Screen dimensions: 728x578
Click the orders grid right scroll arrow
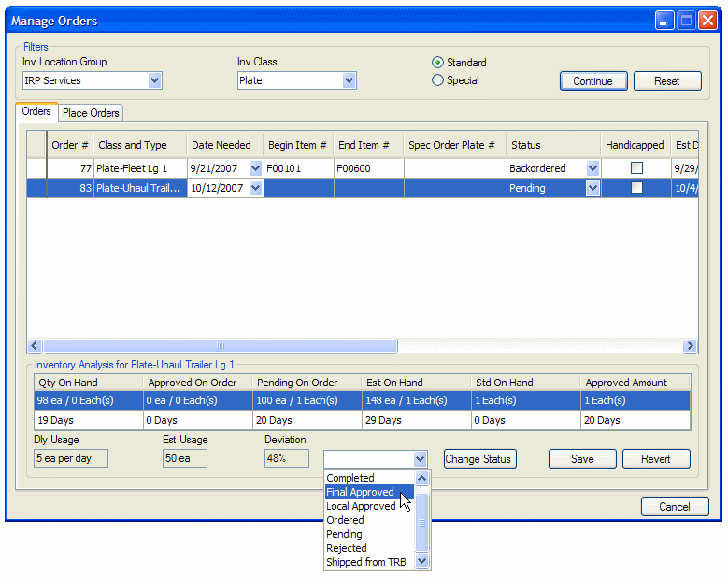pos(690,345)
